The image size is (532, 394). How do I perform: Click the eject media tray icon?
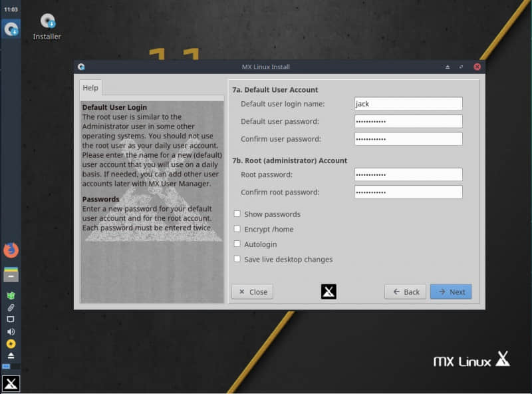(x=11, y=355)
